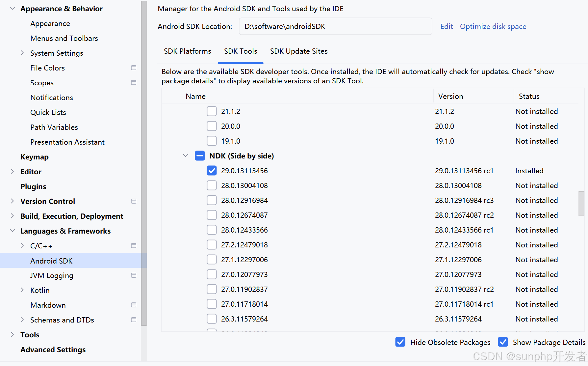
Task: Click the Edit link for SDK location
Action: click(447, 26)
